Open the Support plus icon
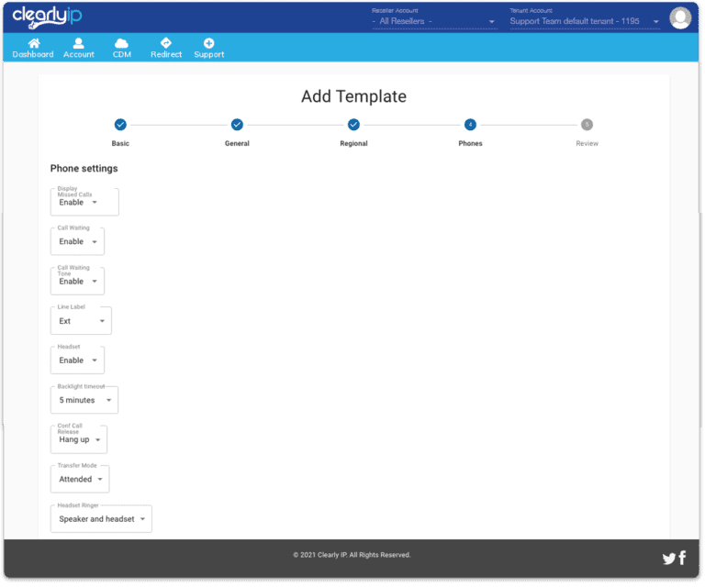Screen dimensions: 705x588 tap(208, 43)
